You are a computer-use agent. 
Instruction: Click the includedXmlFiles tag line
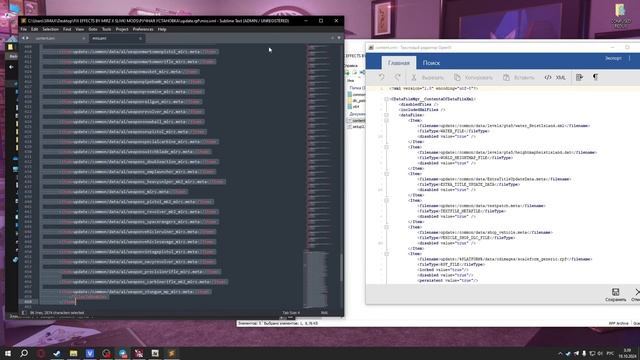coord(422,110)
